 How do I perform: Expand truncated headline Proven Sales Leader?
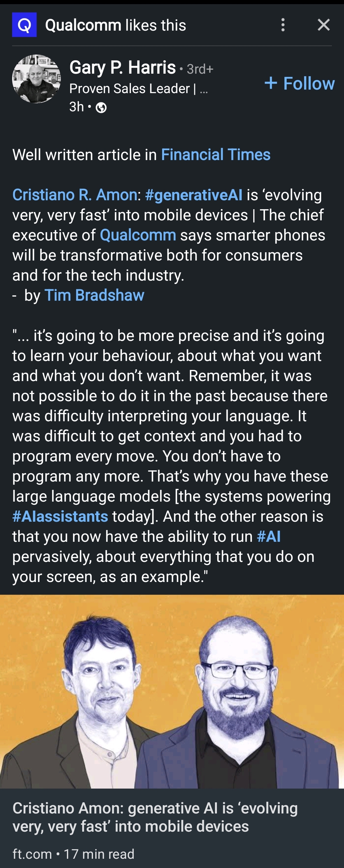click(139, 89)
